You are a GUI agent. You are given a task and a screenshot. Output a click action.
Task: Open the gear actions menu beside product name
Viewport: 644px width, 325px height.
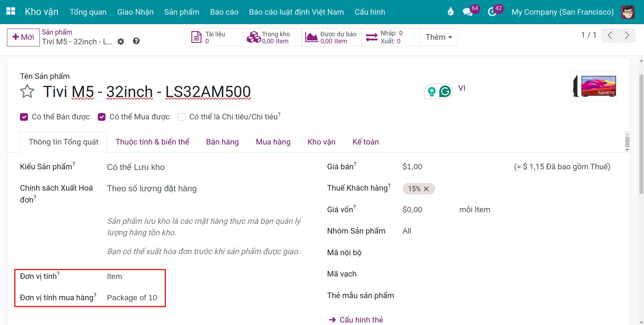(121, 42)
